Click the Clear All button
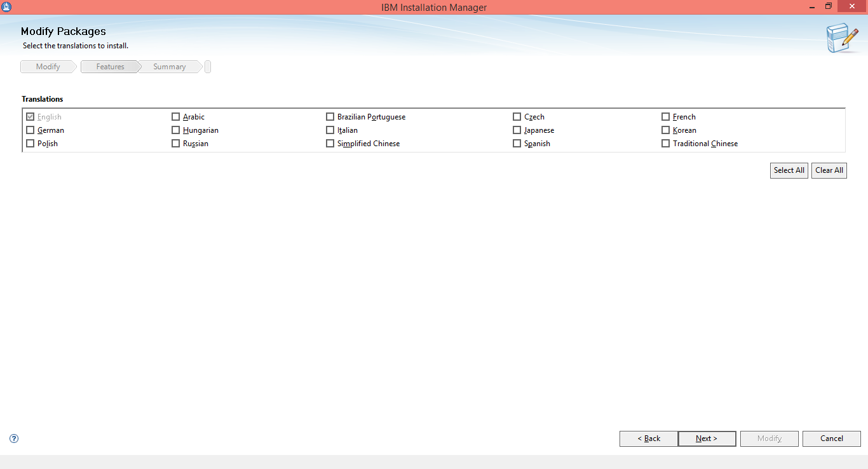The height and width of the screenshot is (469, 868). pyautogui.click(x=829, y=170)
